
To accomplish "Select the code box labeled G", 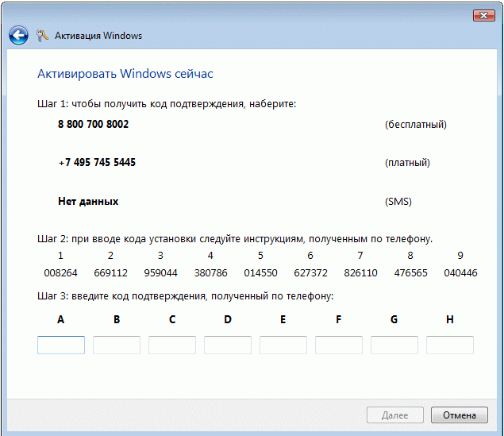I will coord(394,345).
